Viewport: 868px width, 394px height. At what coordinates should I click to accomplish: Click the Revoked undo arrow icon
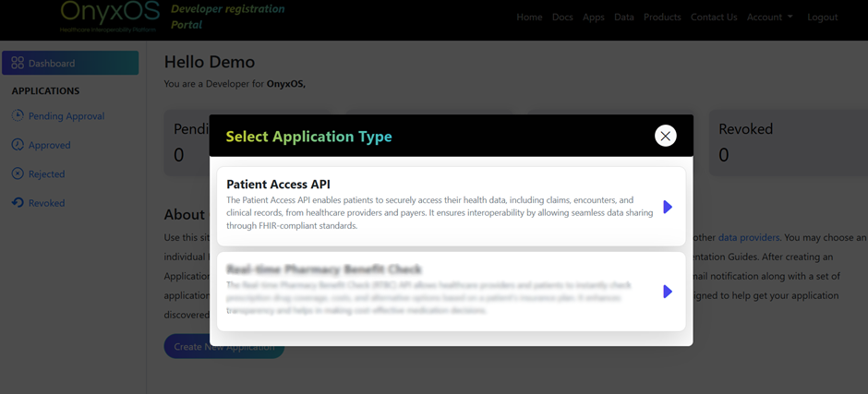tap(18, 203)
